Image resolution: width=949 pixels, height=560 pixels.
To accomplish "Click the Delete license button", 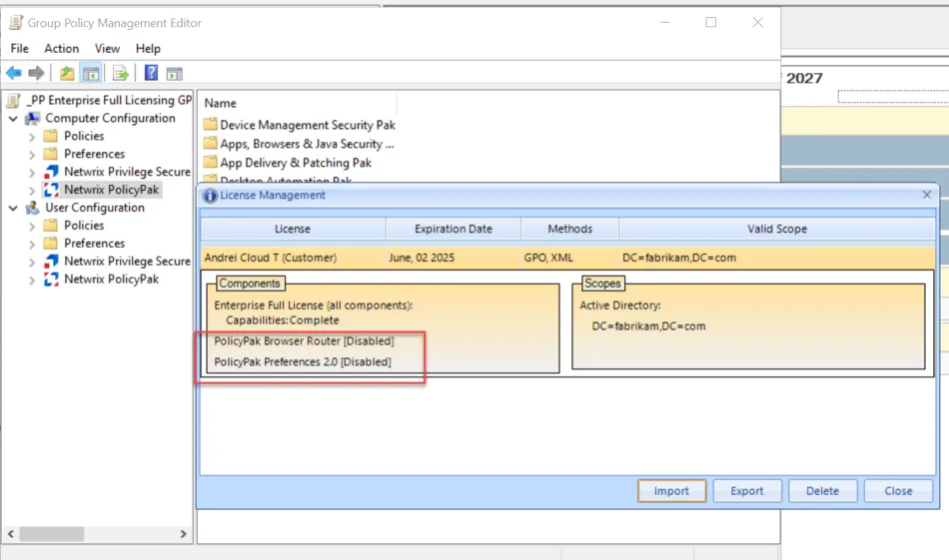I will pos(822,491).
